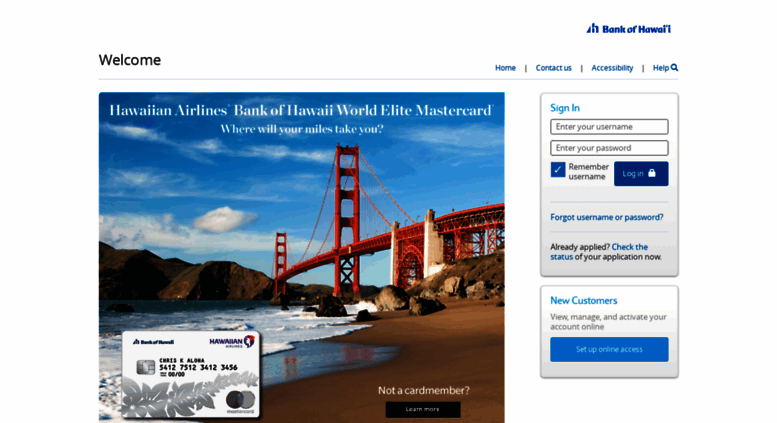The height and width of the screenshot is (423, 777).
Task: Uncheck the Remember username checkbox
Action: (558, 169)
